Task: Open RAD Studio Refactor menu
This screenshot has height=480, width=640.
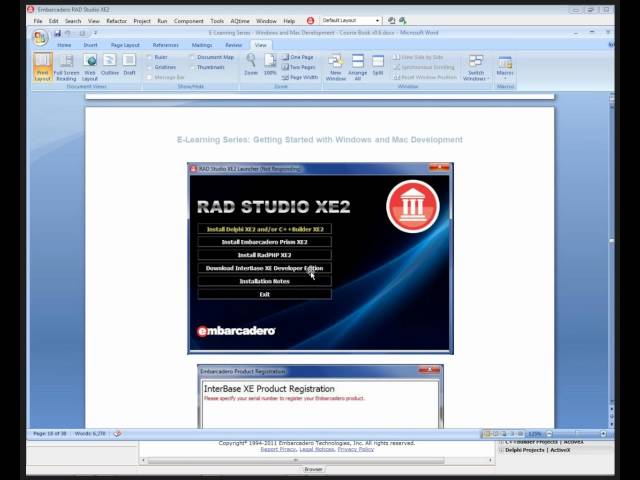Action: click(x=116, y=21)
